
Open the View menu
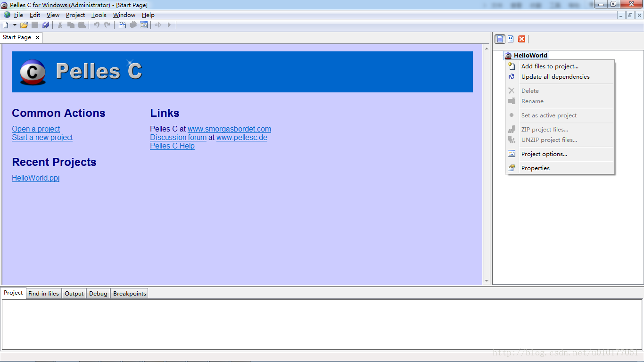click(53, 15)
